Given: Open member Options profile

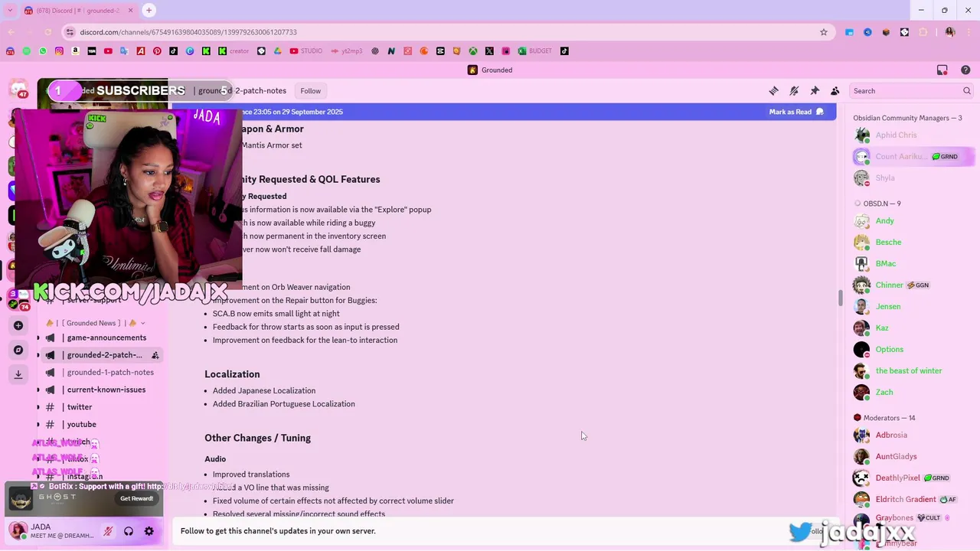Looking at the screenshot, I should click(x=913, y=349).
